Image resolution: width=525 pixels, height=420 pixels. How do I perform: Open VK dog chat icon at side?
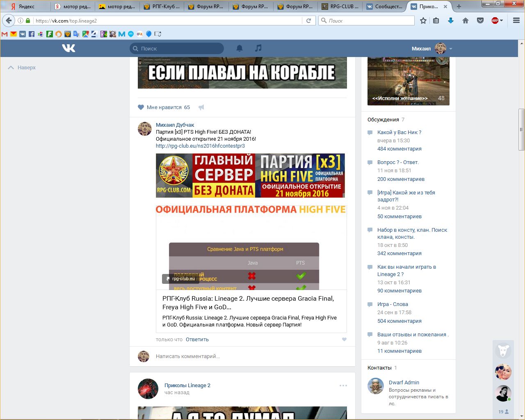503,351
